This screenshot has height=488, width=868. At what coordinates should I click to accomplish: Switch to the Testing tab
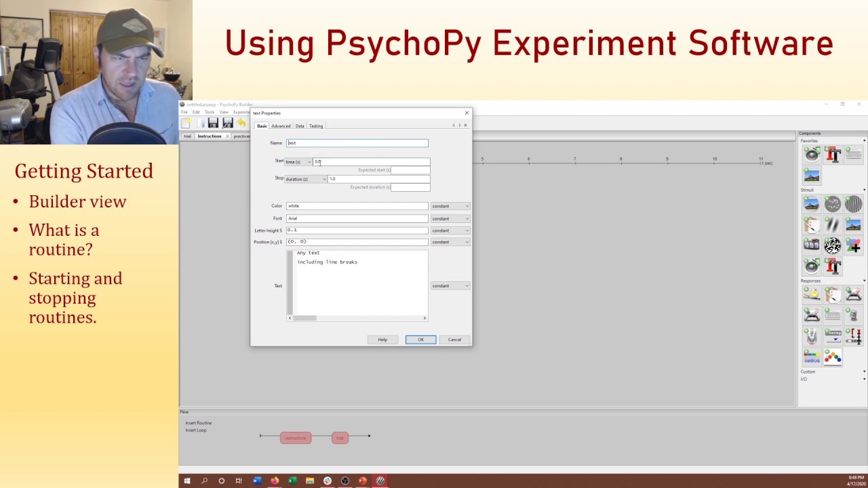pyautogui.click(x=316, y=126)
